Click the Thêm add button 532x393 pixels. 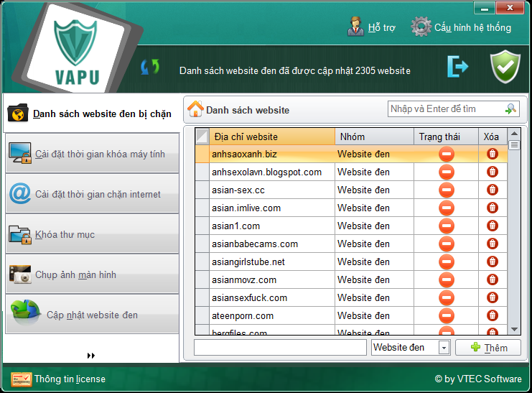pyautogui.click(x=488, y=348)
